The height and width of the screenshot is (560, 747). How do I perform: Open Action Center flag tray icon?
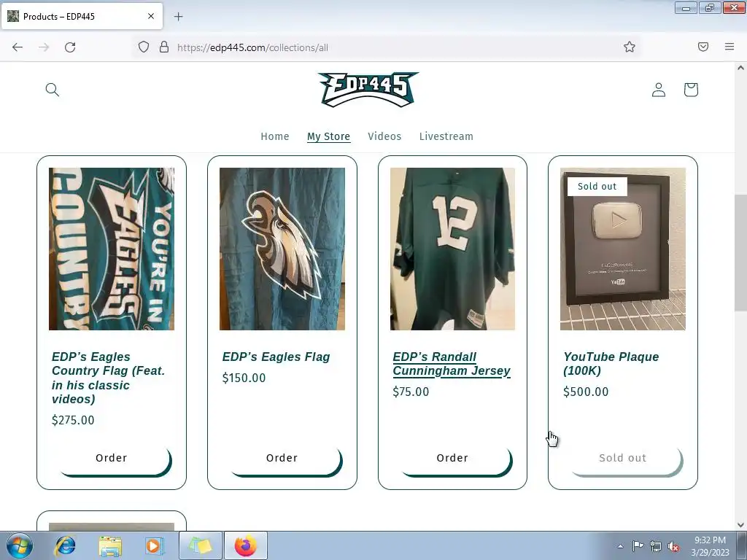pyautogui.click(x=638, y=545)
